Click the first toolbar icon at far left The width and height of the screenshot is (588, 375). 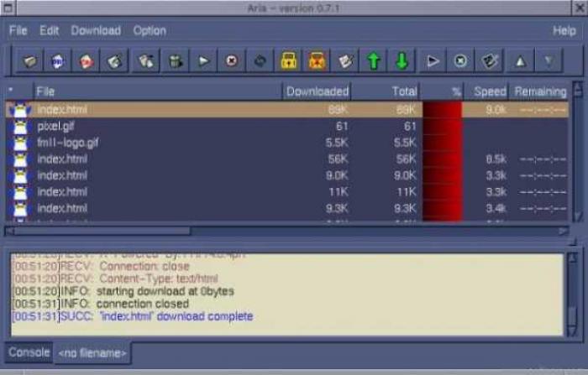coord(30,60)
